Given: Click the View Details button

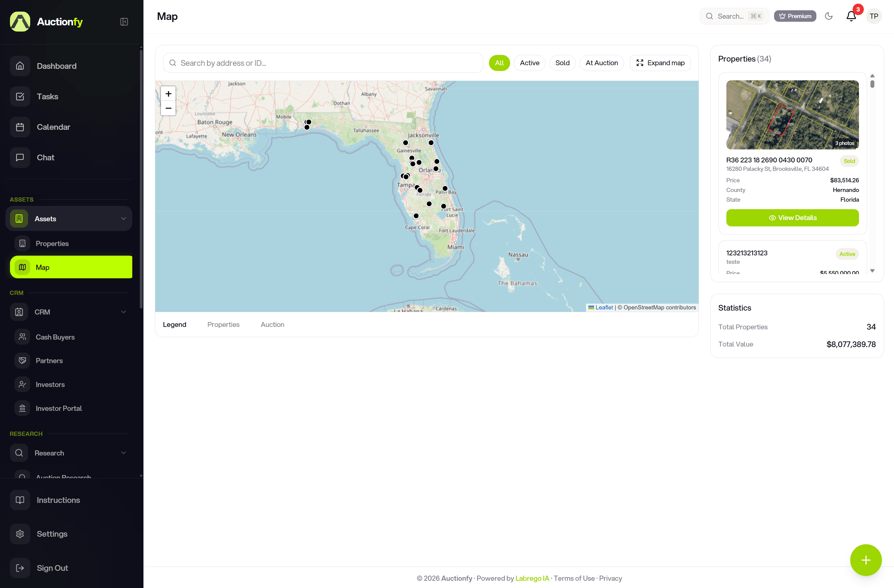Looking at the screenshot, I should (792, 218).
